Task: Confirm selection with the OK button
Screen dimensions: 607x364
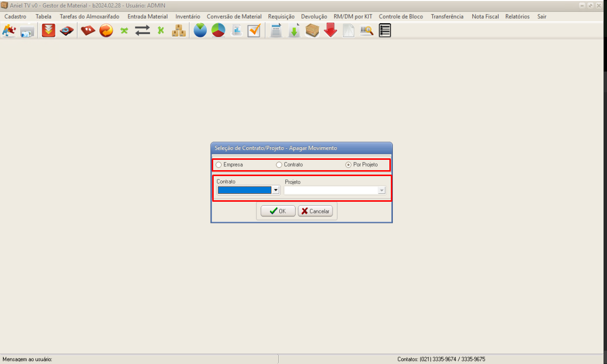Action: (x=278, y=211)
